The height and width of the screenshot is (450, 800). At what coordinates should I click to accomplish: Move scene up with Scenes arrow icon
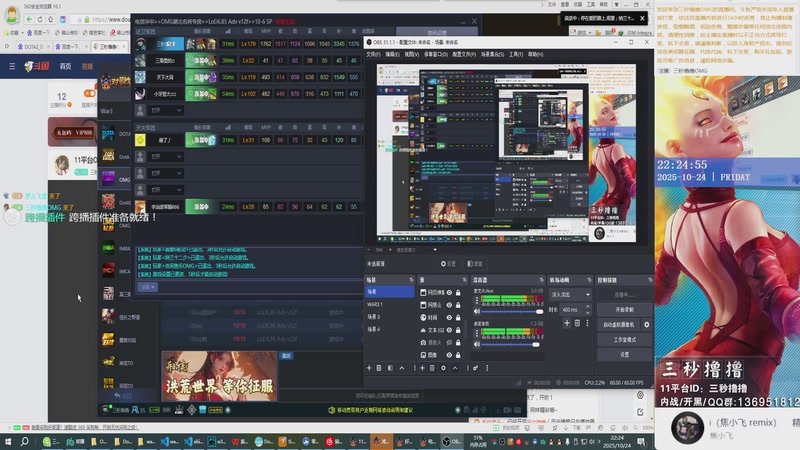(402, 368)
